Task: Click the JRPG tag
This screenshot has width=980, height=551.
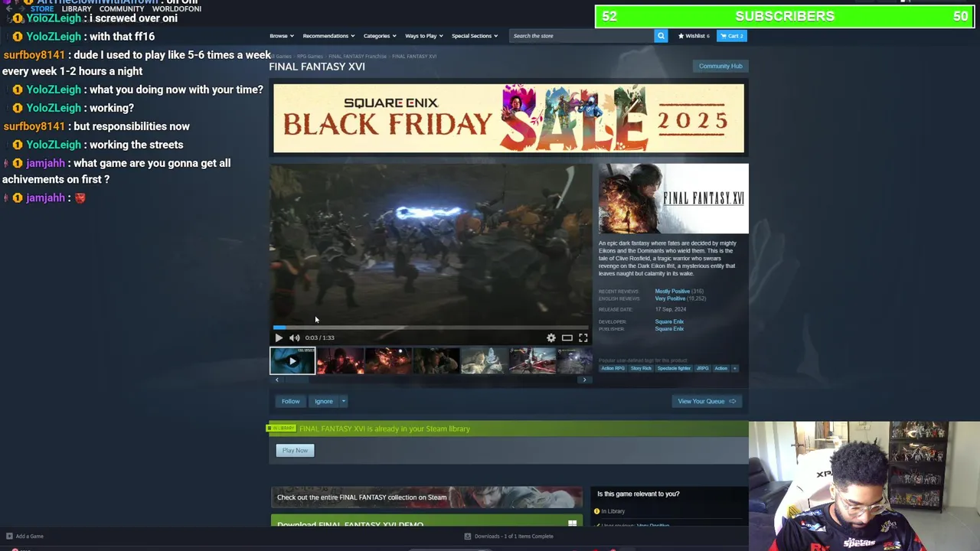Action: click(702, 368)
